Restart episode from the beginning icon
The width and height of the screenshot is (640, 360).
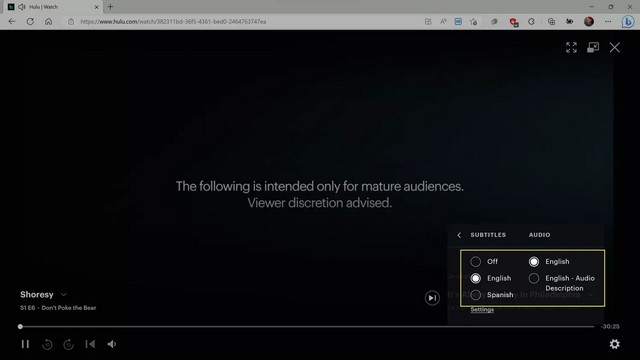pyautogui.click(x=90, y=344)
